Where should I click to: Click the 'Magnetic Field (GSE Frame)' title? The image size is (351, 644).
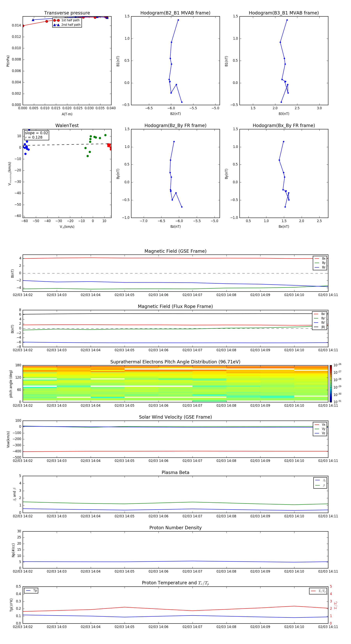(x=175, y=251)
